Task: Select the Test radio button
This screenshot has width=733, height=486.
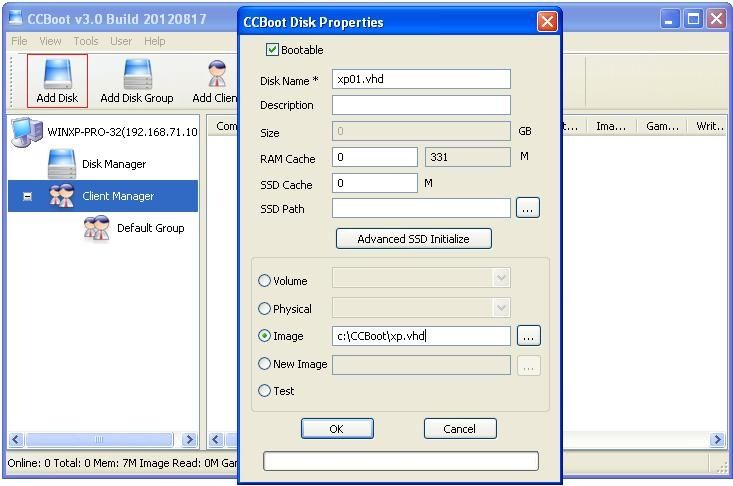Action: point(265,390)
